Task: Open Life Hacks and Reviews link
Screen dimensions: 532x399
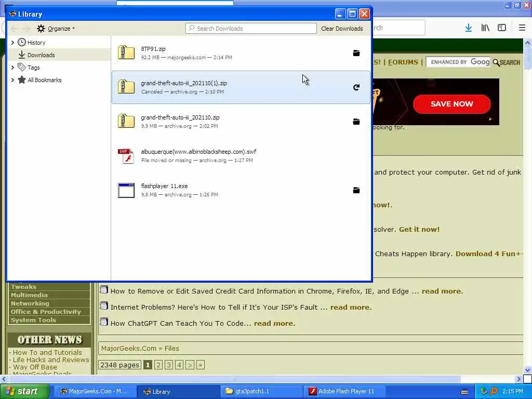Action: (x=51, y=360)
